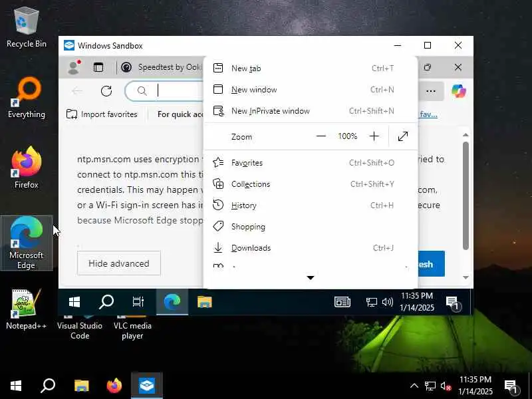This screenshot has width=532, height=399.
Task: Click the blue Refresh button on error page
Action: (431, 263)
